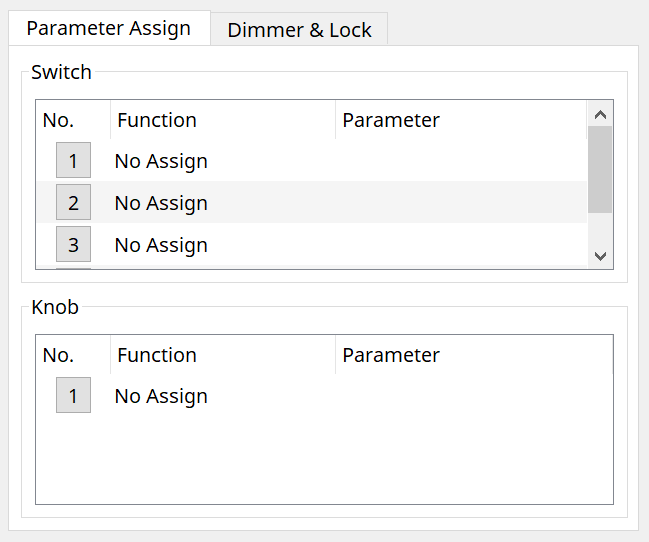Click Switch number 1 button

[x=73, y=161]
